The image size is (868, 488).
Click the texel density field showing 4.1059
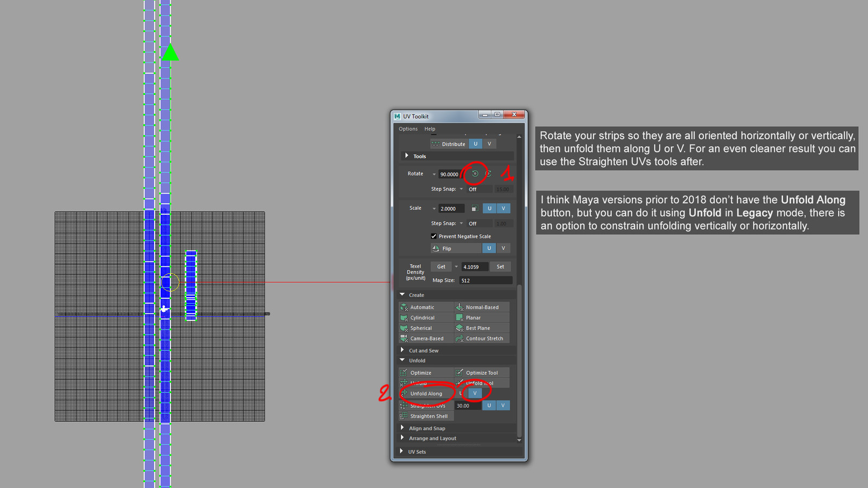tap(474, 267)
